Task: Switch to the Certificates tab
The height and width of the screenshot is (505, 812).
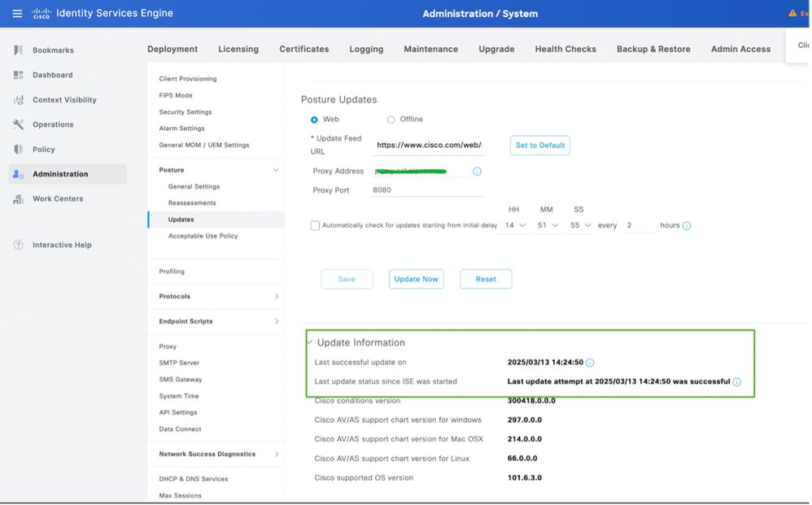Action: (303, 49)
